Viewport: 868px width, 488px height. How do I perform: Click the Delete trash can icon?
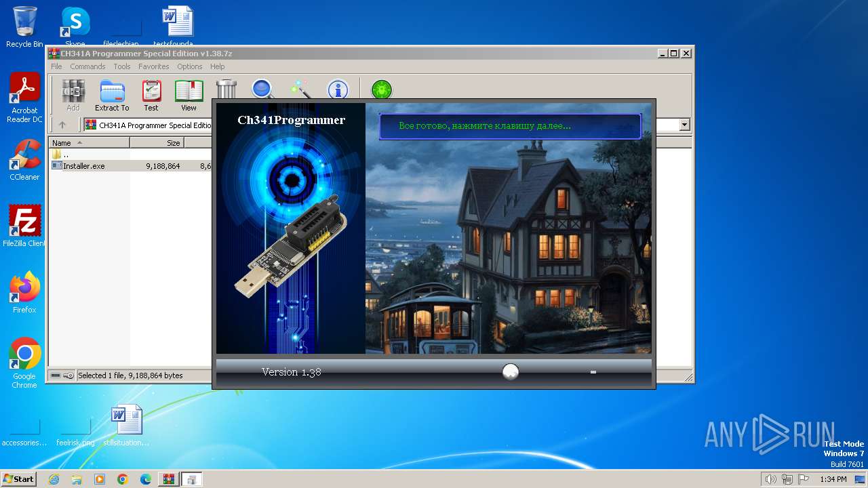pos(226,89)
